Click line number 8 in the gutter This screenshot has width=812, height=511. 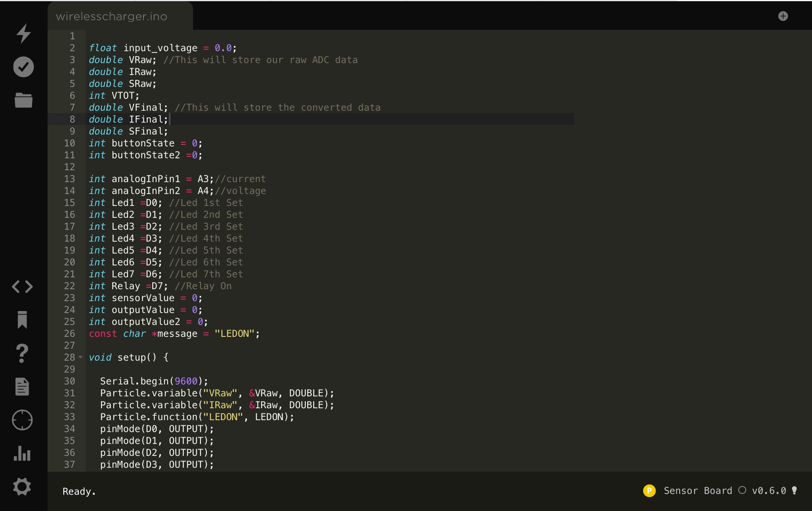point(72,119)
